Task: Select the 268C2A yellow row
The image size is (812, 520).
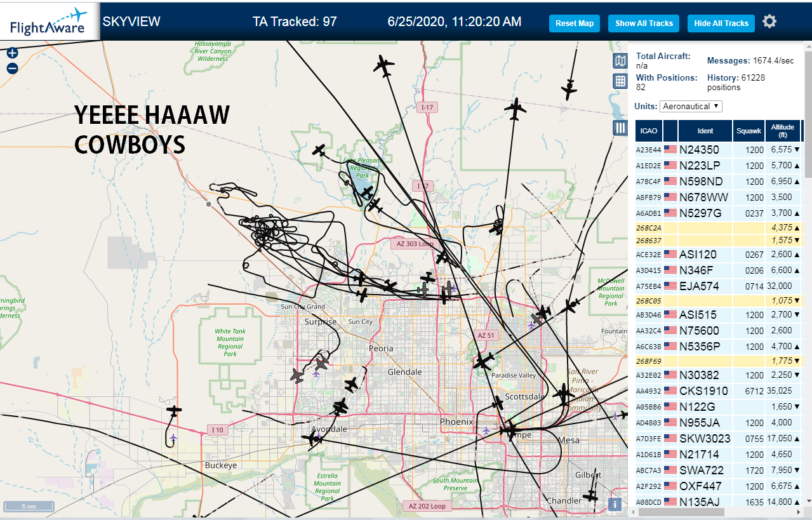Action: click(720, 227)
